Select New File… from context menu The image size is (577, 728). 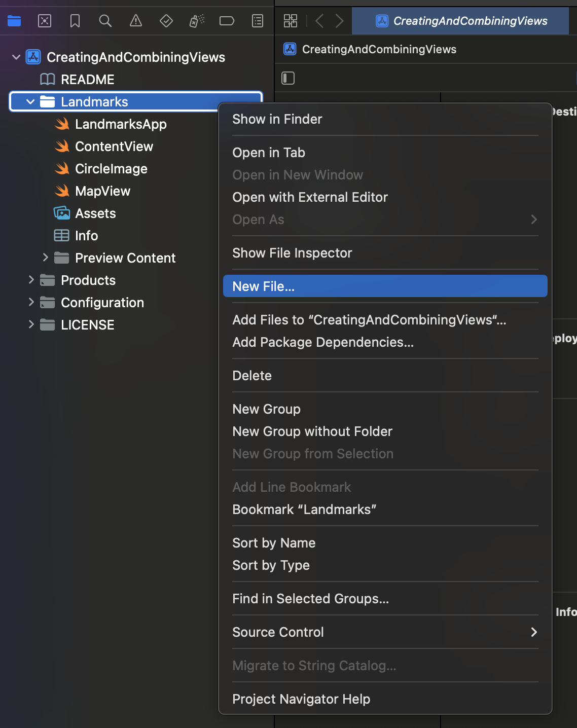(385, 286)
